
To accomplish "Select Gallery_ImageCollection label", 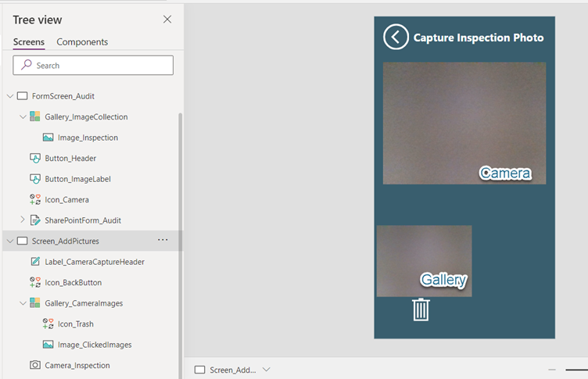I will point(86,117).
